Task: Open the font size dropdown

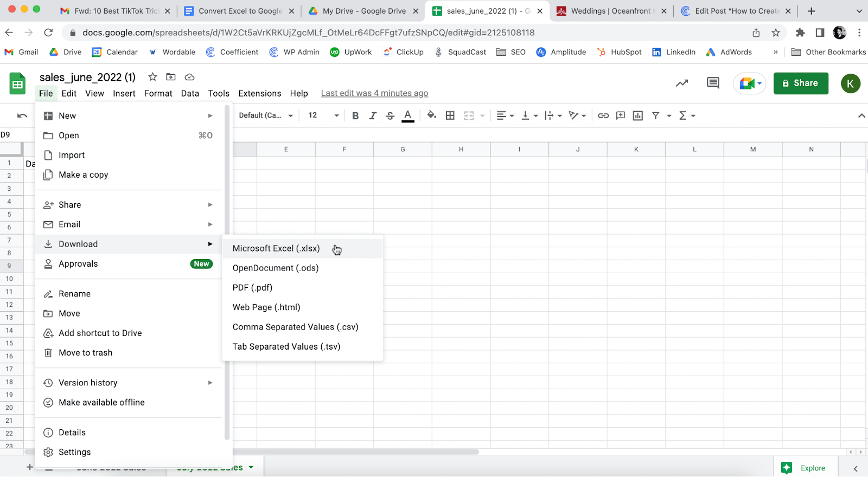Action: click(x=323, y=115)
